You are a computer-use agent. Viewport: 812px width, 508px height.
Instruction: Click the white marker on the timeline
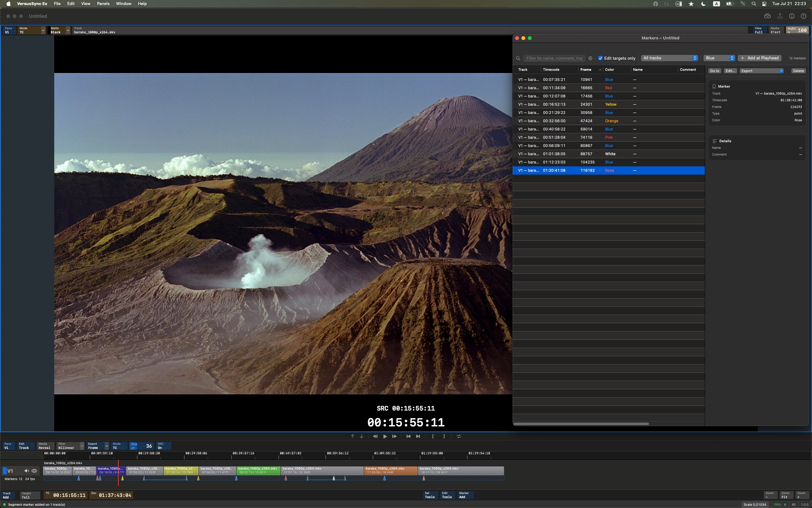334,478
